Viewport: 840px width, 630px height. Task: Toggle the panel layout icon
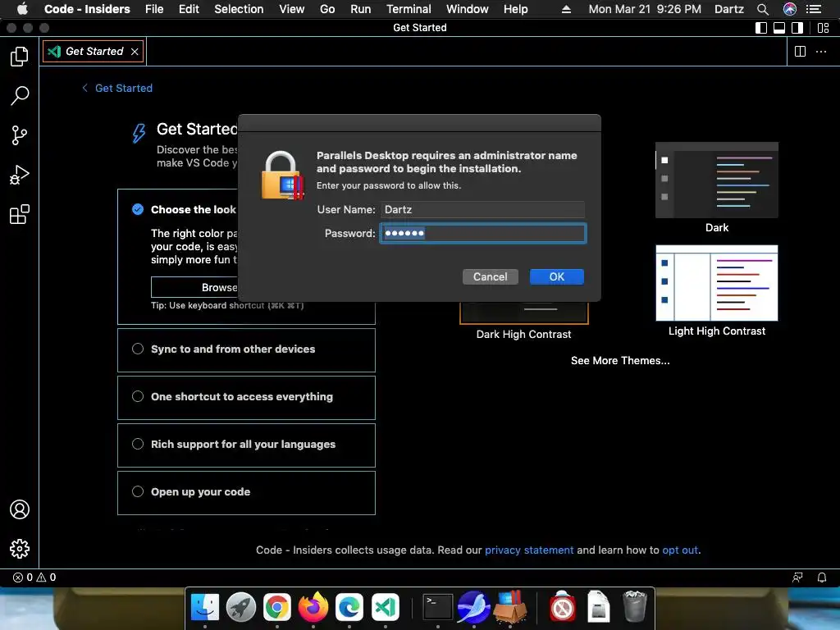pos(779,28)
